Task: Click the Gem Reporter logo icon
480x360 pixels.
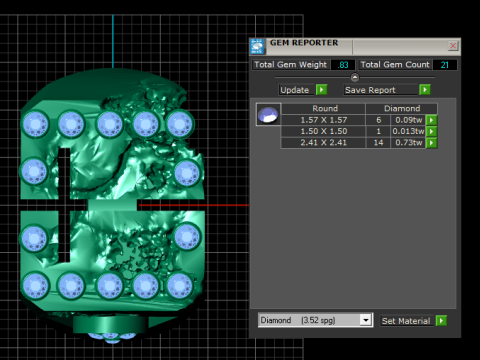Action: point(257,46)
